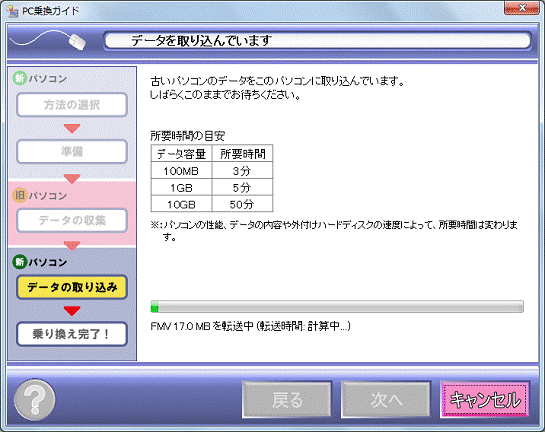This screenshot has width=545, height=432.
Task: Click the mouse illustration in the header
Action: (77, 42)
